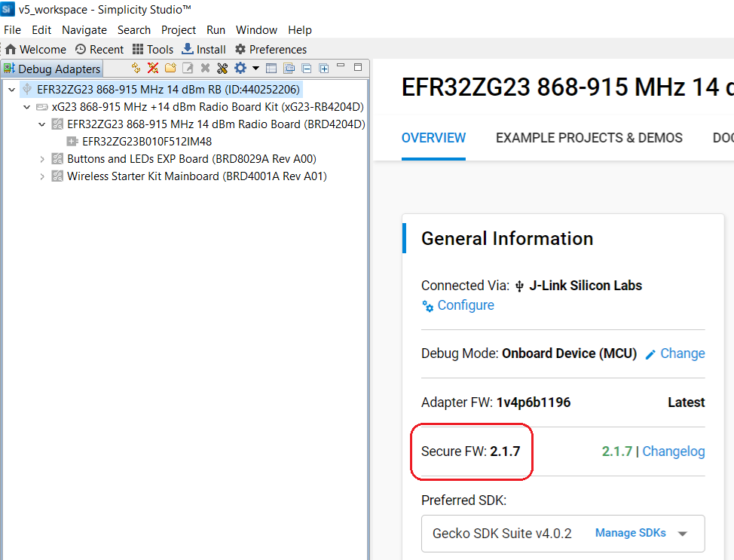Select the EFR32ZG23B010F512IM48 chip tree item
This screenshot has width=734, height=560.
tap(151, 141)
